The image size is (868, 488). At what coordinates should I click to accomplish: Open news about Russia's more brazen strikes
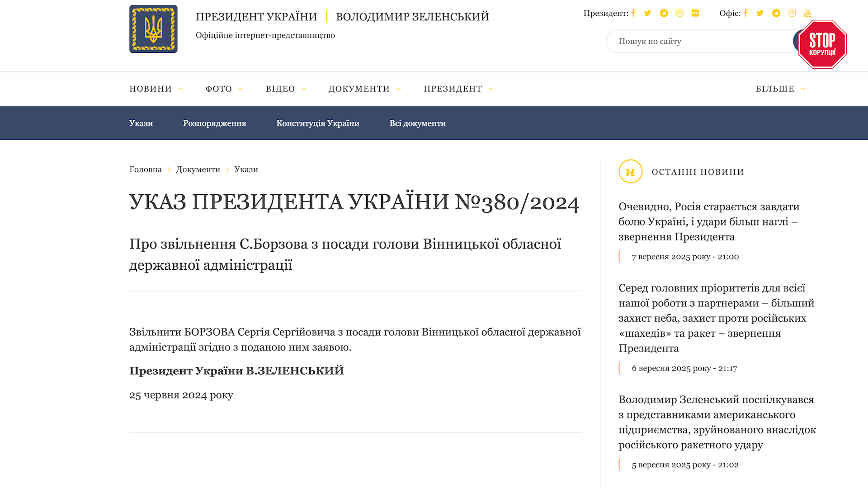click(709, 222)
